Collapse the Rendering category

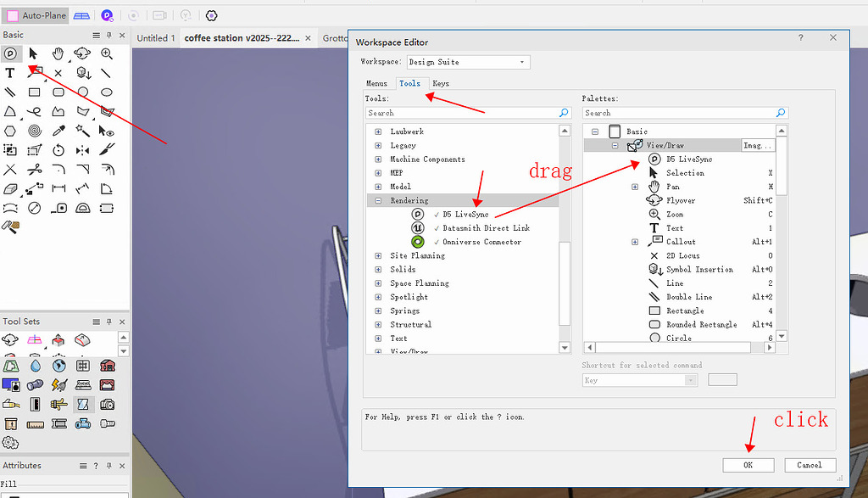click(378, 201)
